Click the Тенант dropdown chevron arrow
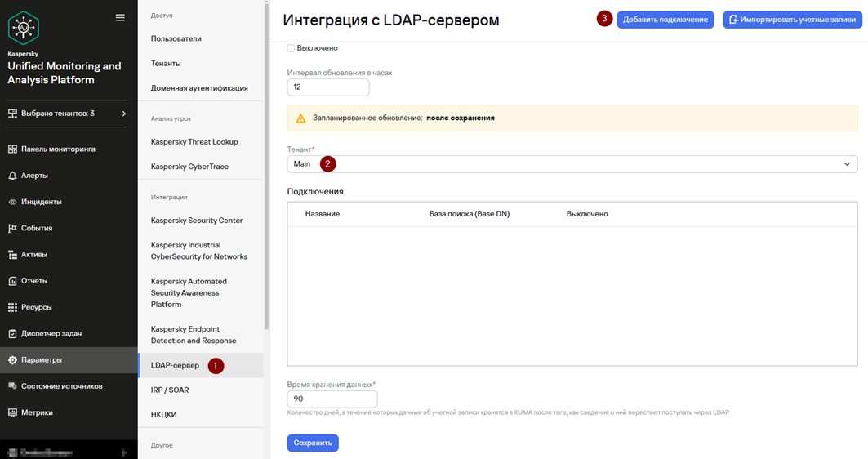Screen dimensions: 868x459 847,164
